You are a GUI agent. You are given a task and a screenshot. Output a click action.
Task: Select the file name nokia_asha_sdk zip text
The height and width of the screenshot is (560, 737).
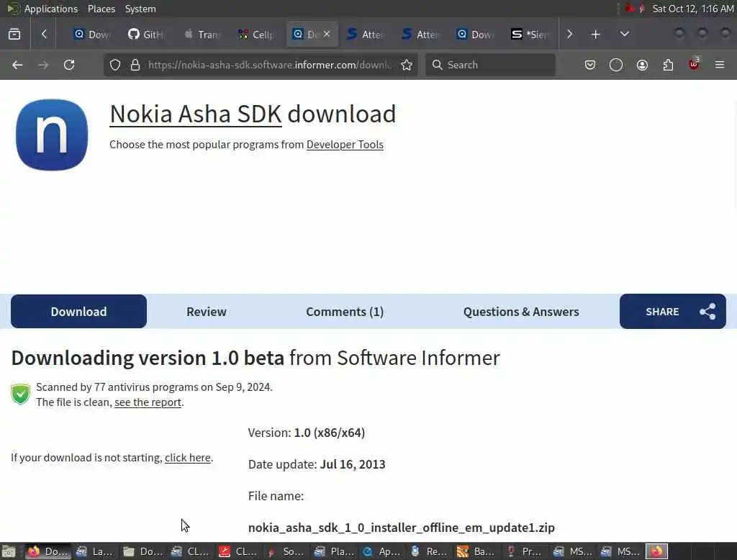click(402, 528)
